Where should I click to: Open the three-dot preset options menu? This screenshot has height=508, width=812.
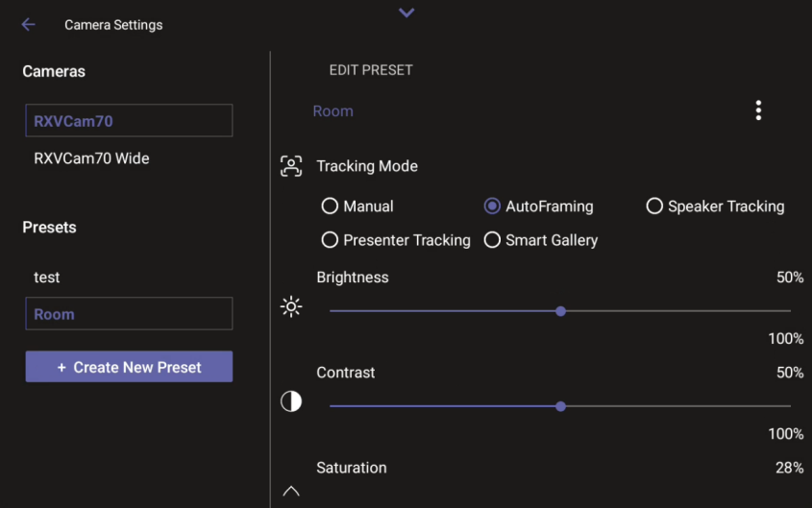click(x=758, y=110)
